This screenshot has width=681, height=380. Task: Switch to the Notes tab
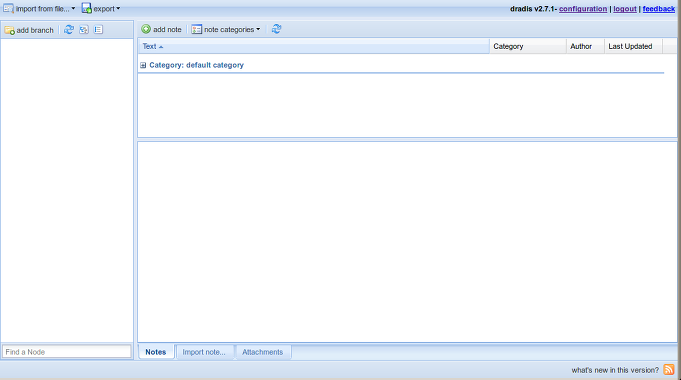click(x=155, y=352)
